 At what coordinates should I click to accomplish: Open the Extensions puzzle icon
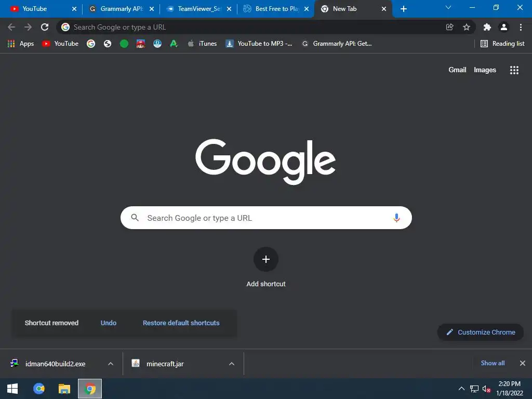[x=487, y=27]
